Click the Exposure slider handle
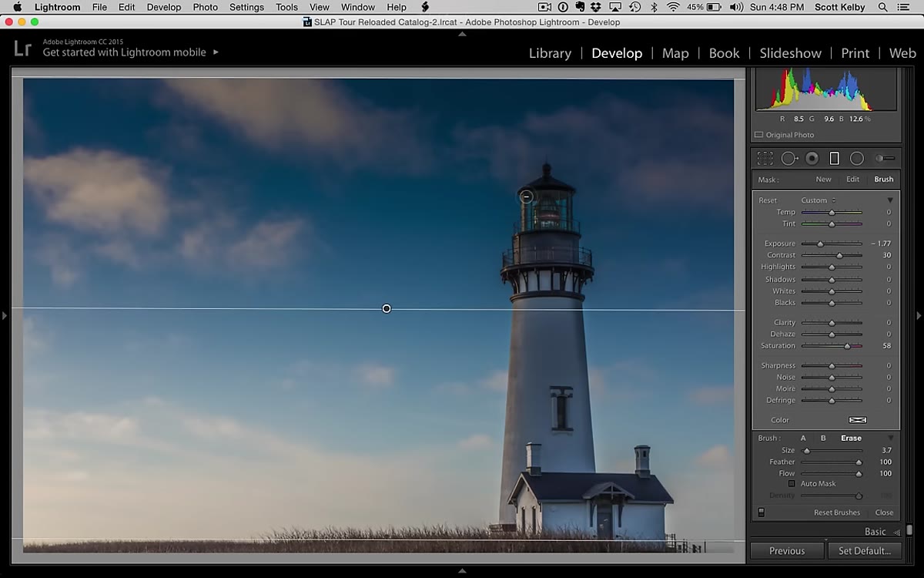Viewport: 924px width, 578px height. (x=820, y=244)
